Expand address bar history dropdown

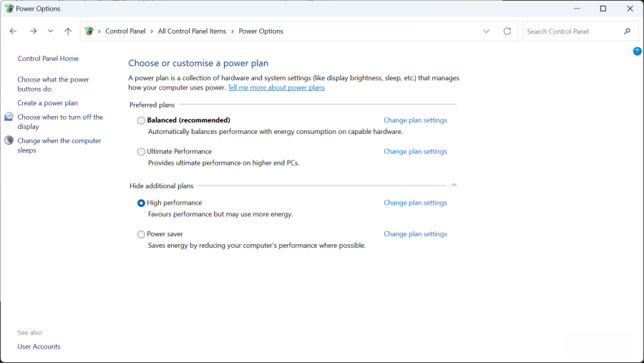click(487, 32)
